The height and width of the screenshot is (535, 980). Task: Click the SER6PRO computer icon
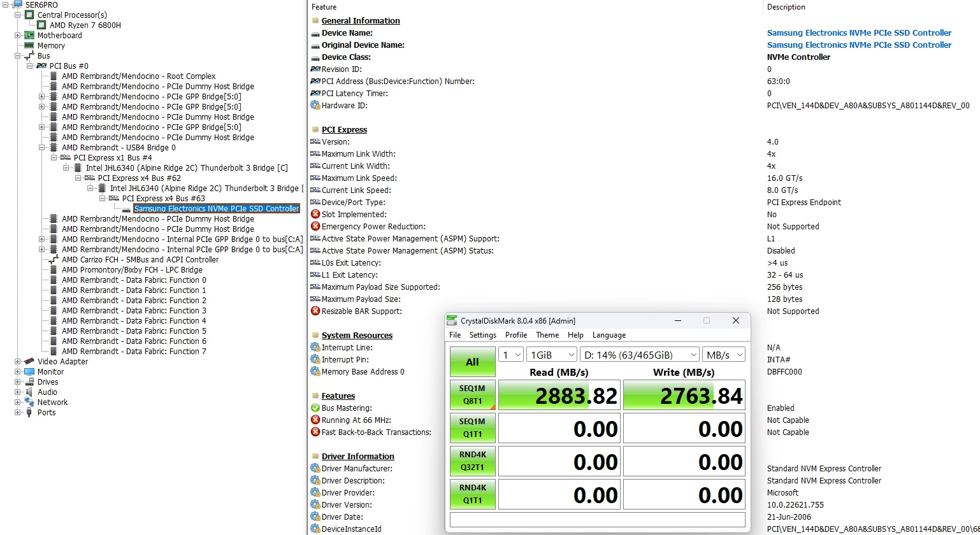[17, 4]
